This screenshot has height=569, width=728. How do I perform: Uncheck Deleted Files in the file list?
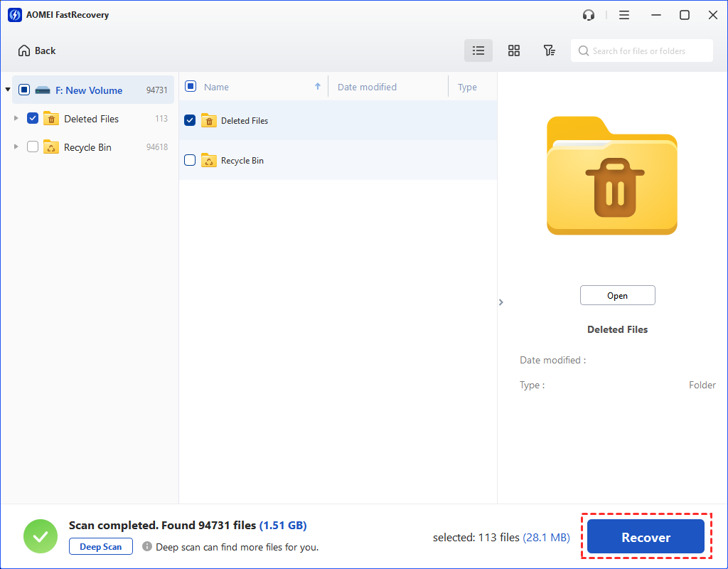pos(190,120)
